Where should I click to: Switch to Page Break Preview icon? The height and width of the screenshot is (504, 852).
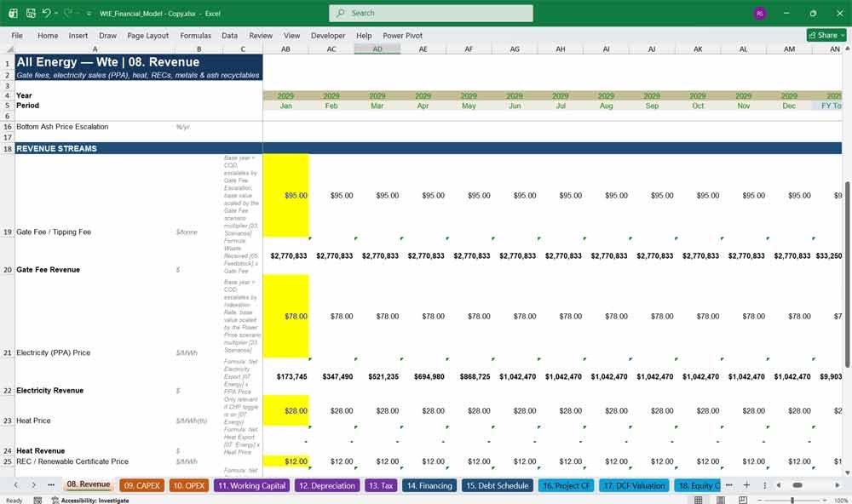[x=743, y=500]
